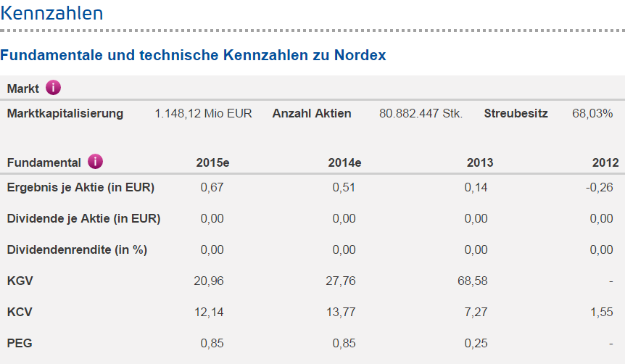This screenshot has width=625, height=364.
Task: Click the info icon next to Markt
Action: (54, 88)
